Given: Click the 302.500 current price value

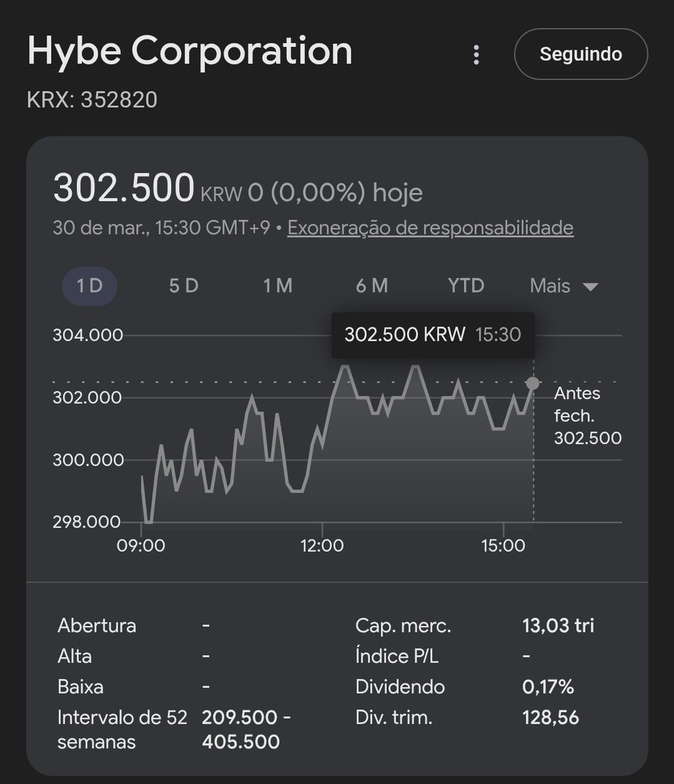Looking at the screenshot, I should pyautogui.click(x=123, y=189).
